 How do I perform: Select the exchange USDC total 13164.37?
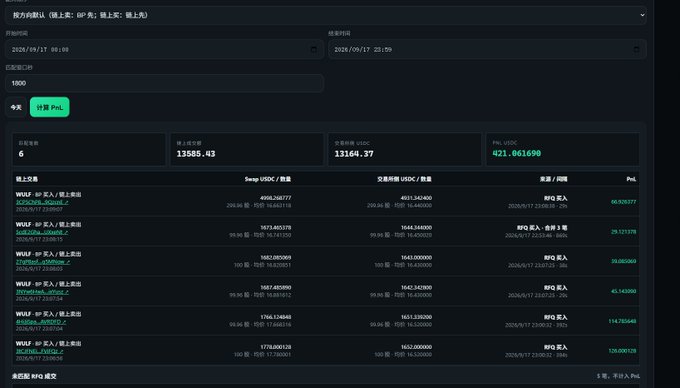pos(354,154)
